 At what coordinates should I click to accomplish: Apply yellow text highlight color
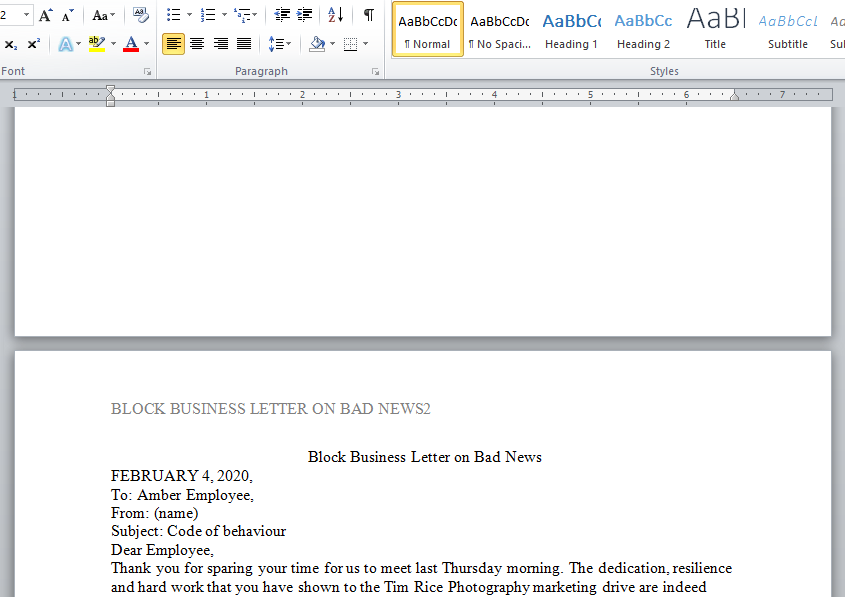pos(96,44)
